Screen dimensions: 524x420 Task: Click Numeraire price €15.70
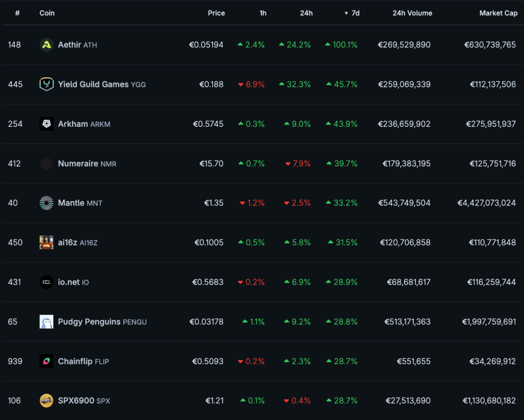[x=211, y=163]
